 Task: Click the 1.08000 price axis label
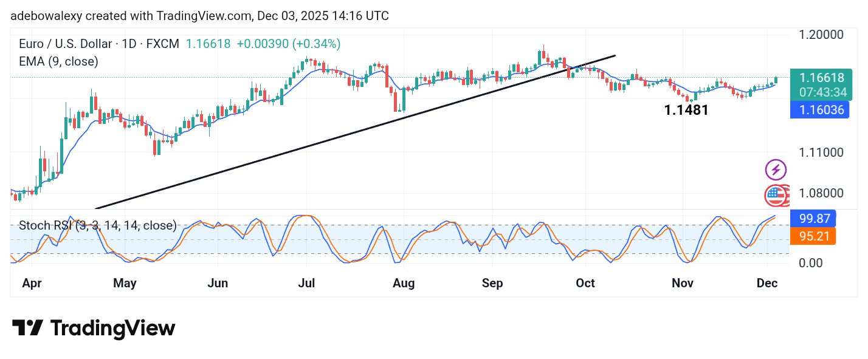coord(822,193)
